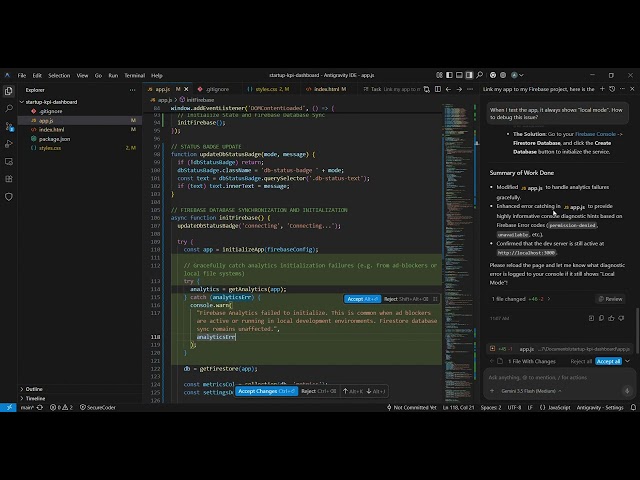Go to previous change with Alt+K arrow
Viewport: 640px width, 480px height.
[x=353, y=391]
